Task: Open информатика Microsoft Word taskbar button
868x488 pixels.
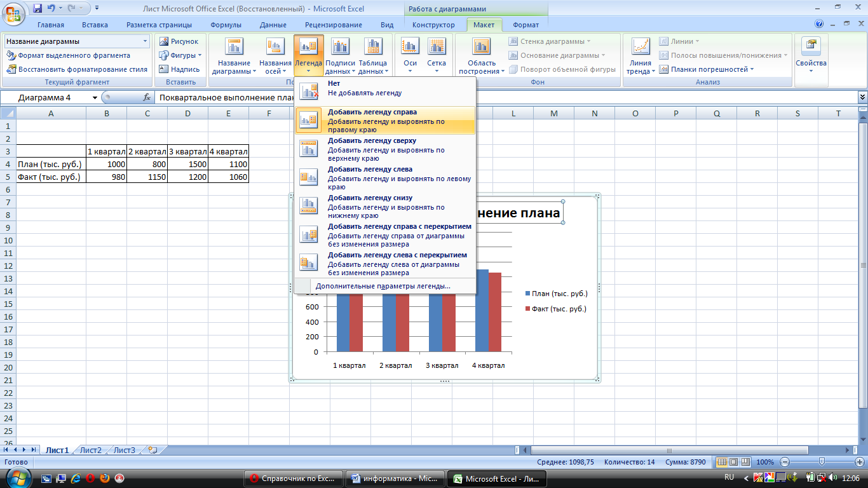Action: [x=395, y=478]
